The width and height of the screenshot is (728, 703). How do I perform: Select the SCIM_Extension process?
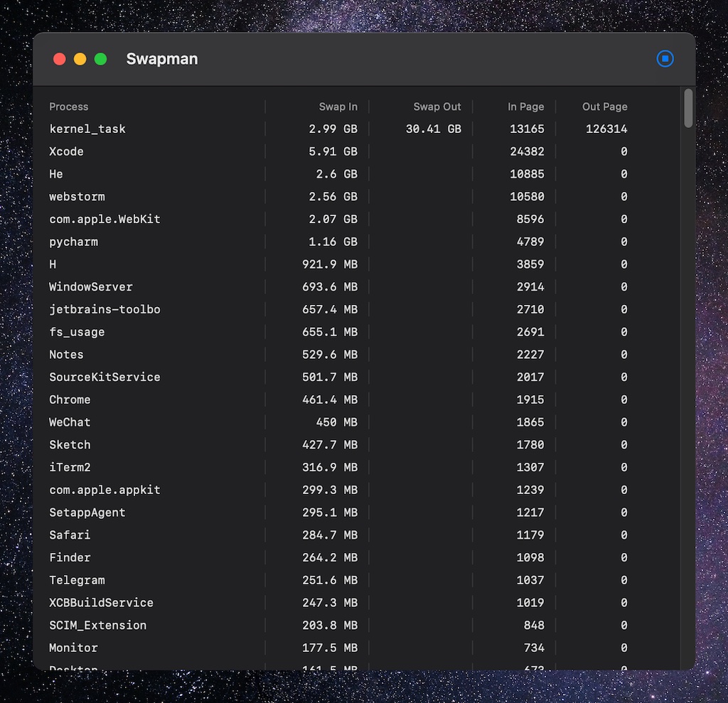point(97,626)
